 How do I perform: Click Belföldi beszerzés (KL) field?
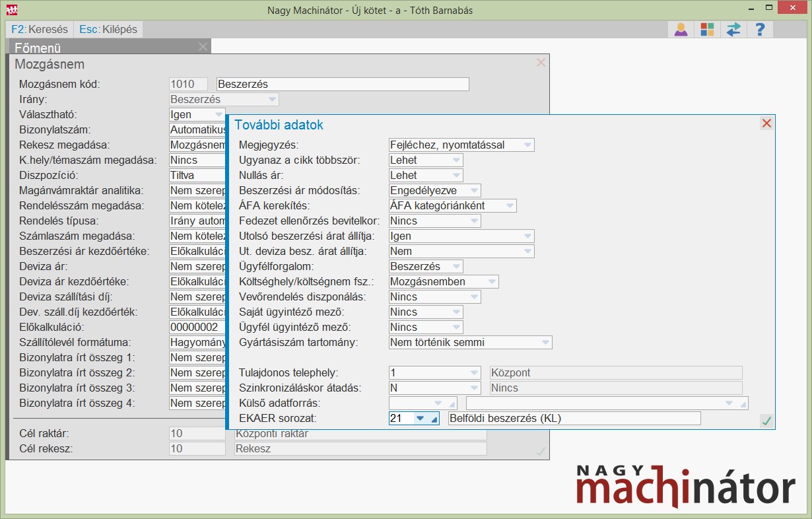click(x=574, y=419)
